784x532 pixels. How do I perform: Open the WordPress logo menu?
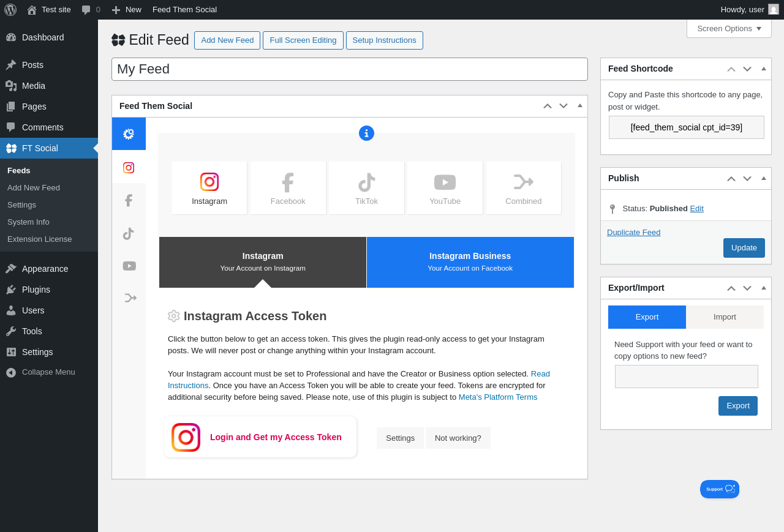10,10
